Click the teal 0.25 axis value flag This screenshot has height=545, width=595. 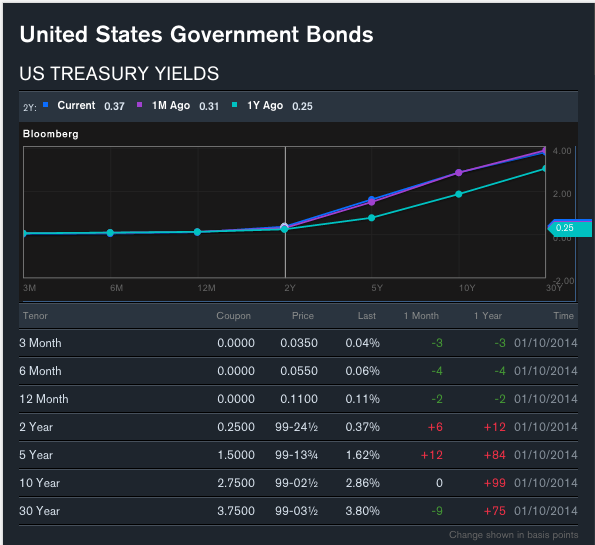(570, 228)
